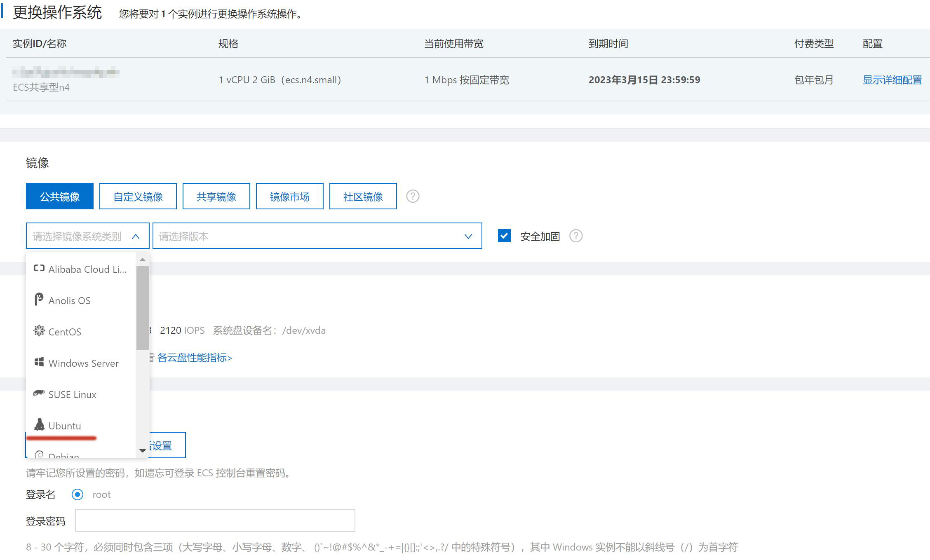Click the CentOS logo icon
The width and height of the screenshot is (930, 560).
coord(39,331)
